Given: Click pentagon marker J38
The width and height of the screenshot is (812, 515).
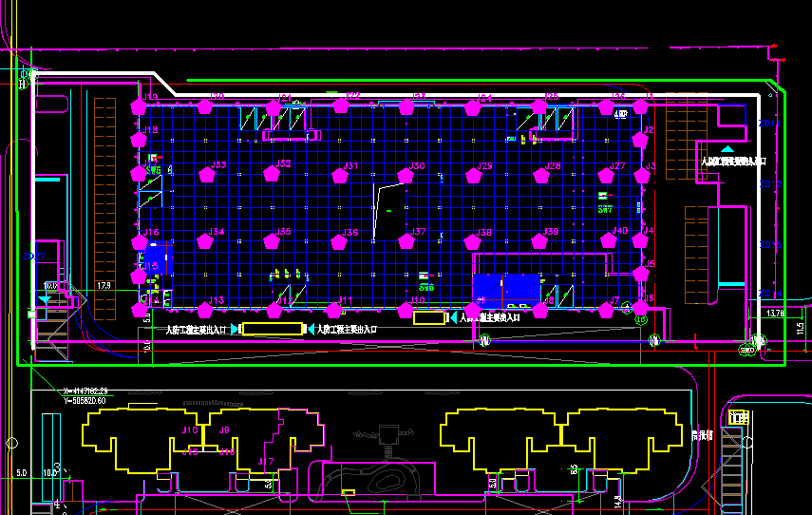Looking at the screenshot, I should pos(473,241).
